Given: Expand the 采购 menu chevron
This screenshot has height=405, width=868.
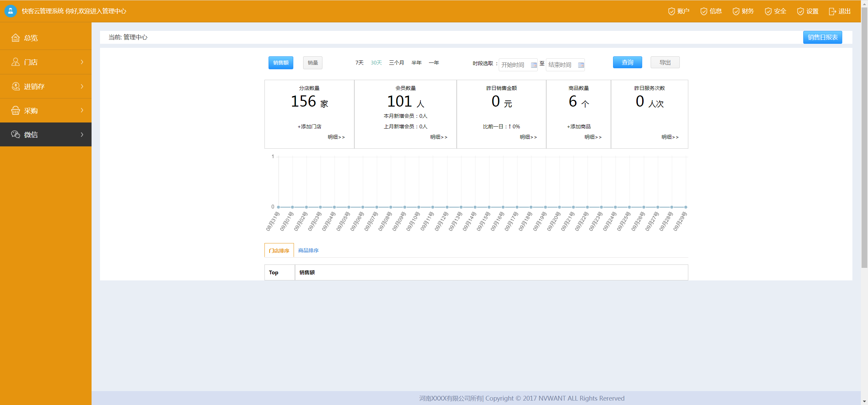Looking at the screenshot, I should coord(82,110).
